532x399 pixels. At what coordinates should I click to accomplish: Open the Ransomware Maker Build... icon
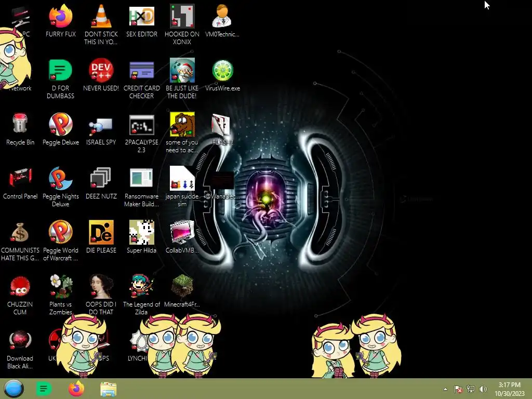pos(141,178)
